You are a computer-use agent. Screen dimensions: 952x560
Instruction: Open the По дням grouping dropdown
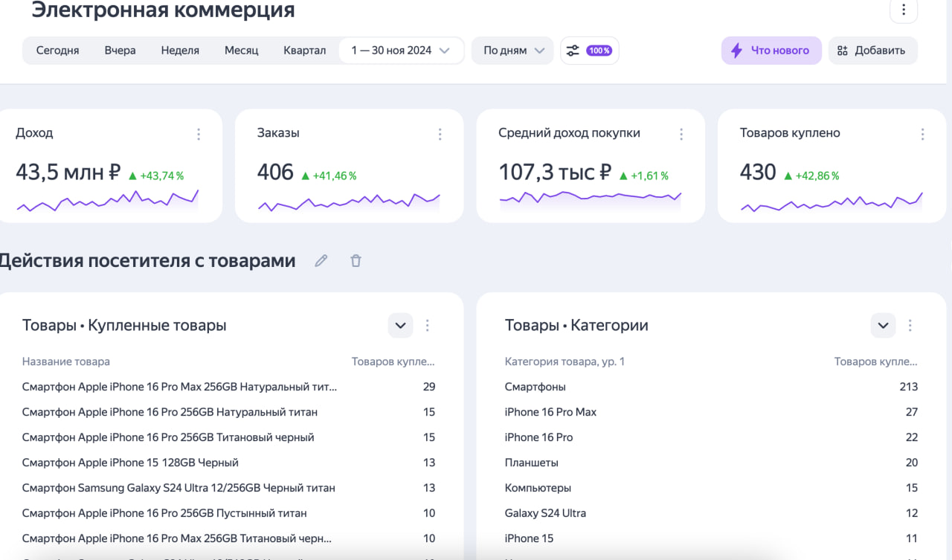[x=512, y=50]
